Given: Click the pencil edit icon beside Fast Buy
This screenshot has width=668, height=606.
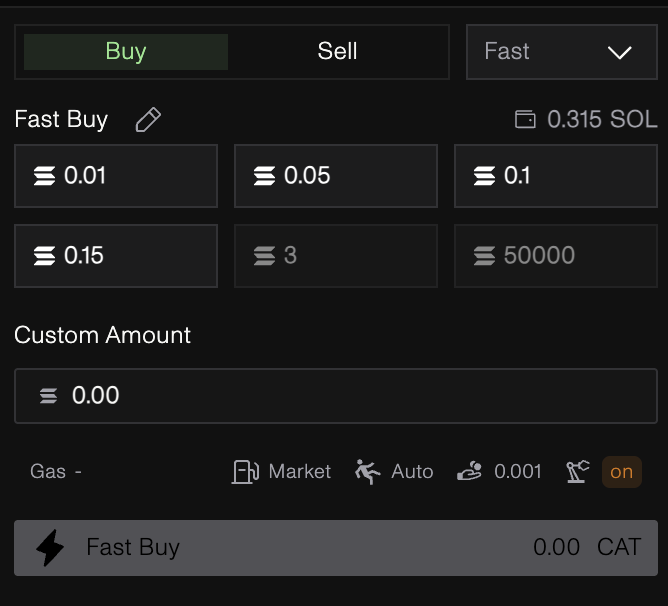Looking at the screenshot, I should tap(148, 120).
